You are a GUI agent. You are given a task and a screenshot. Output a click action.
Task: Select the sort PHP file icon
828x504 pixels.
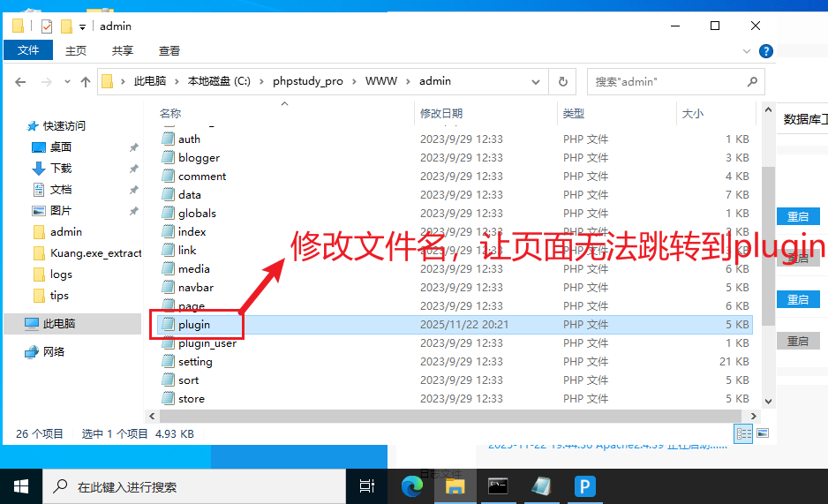[168, 380]
